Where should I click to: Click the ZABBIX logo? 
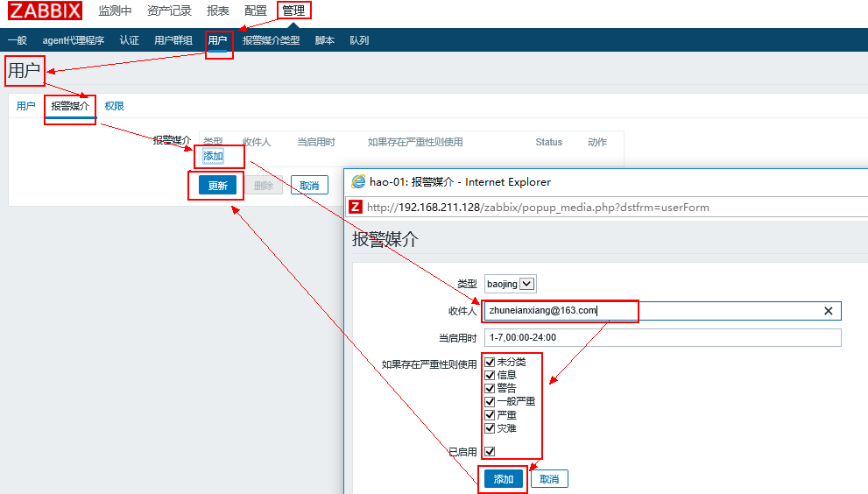click(45, 11)
